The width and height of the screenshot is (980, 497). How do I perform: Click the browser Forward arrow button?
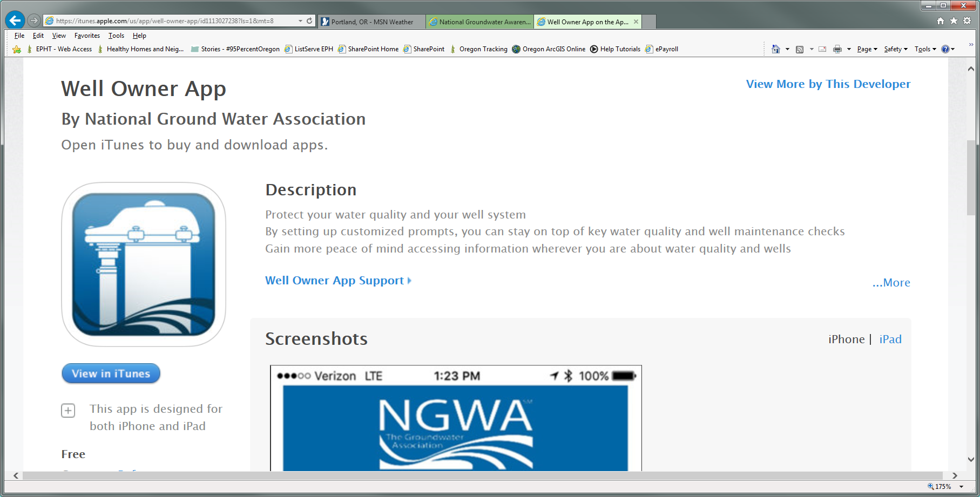point(34,21)
